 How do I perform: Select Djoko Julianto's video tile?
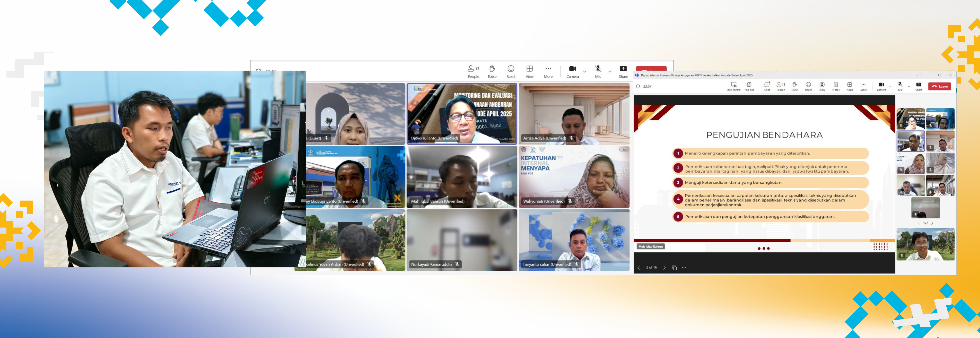pos(462,114)
